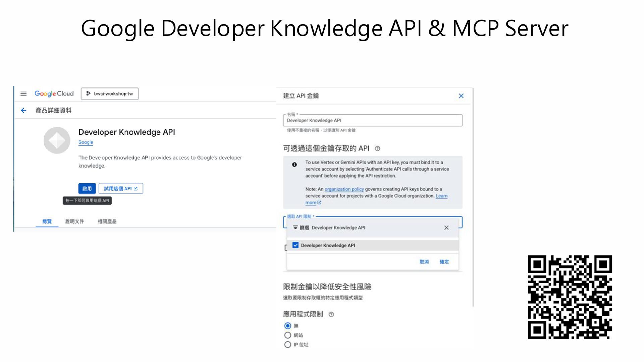
Task: Click the 限制金鑰以降低安全性風險 heading
Action: [327, 287]
